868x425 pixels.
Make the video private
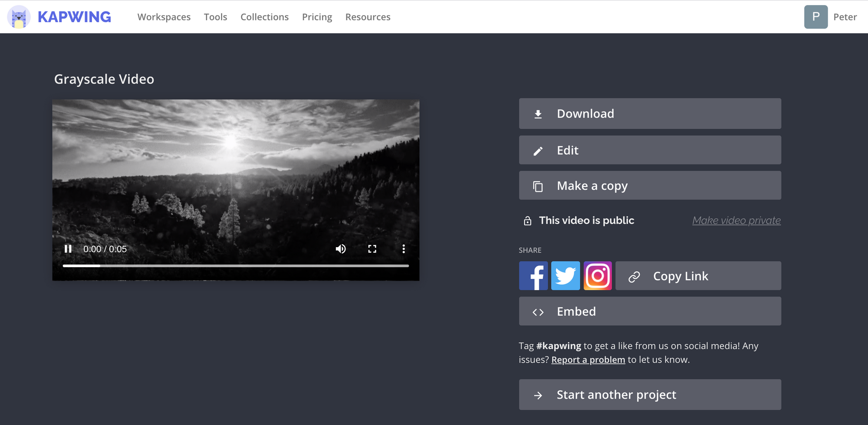coord(736,220)
